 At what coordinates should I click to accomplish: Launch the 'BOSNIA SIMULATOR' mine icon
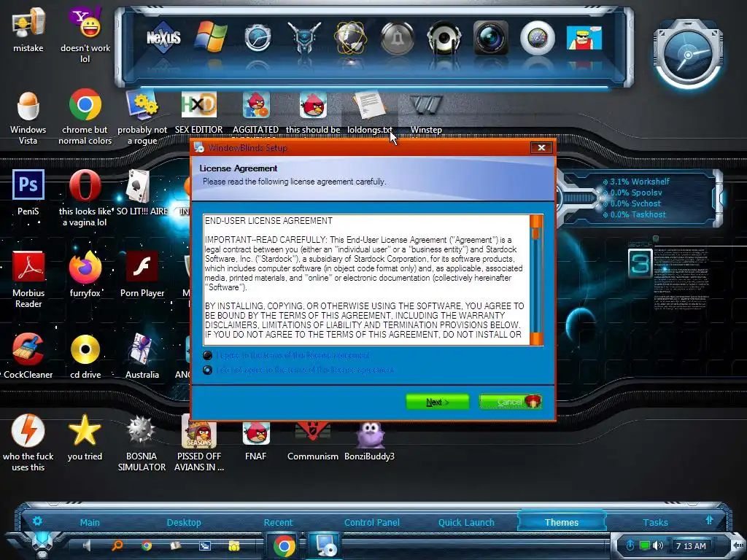142,443
